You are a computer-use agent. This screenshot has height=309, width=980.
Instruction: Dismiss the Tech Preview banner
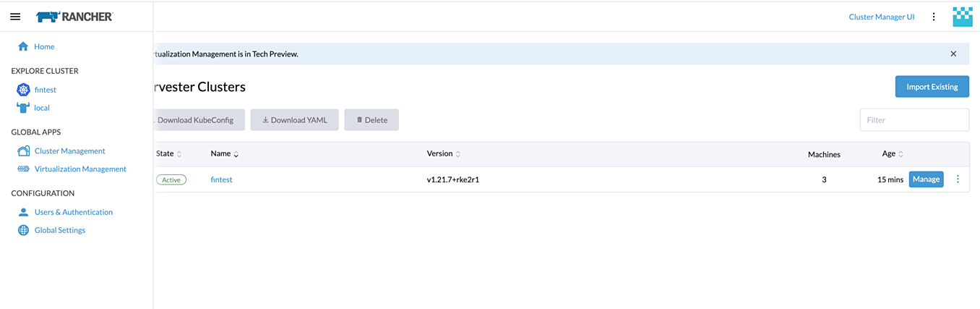coord(953,54)
